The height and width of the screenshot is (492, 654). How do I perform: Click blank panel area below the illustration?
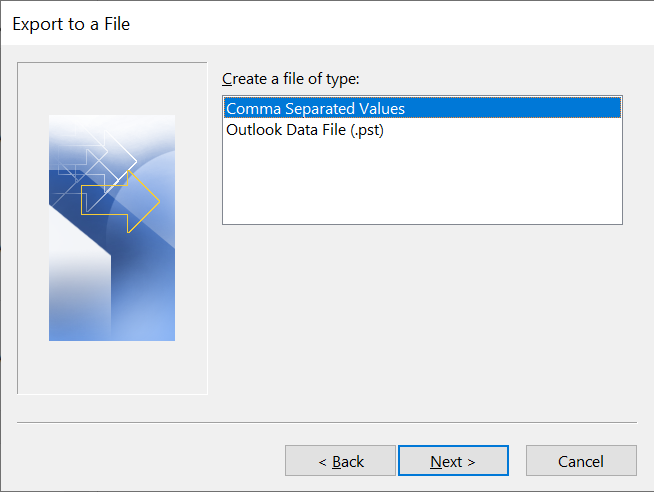click(112, 367)
